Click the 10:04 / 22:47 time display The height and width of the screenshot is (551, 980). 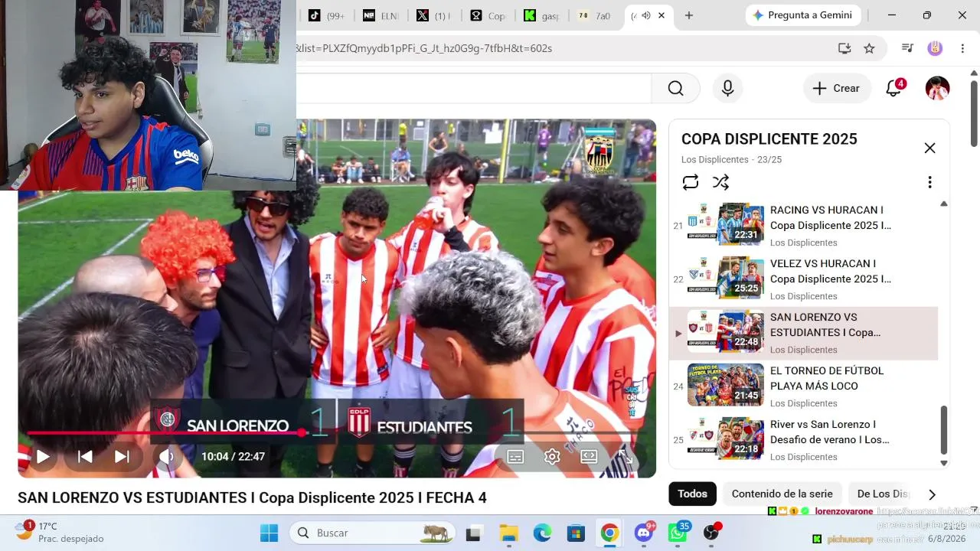pyautogui.click(x=233, y=457)
